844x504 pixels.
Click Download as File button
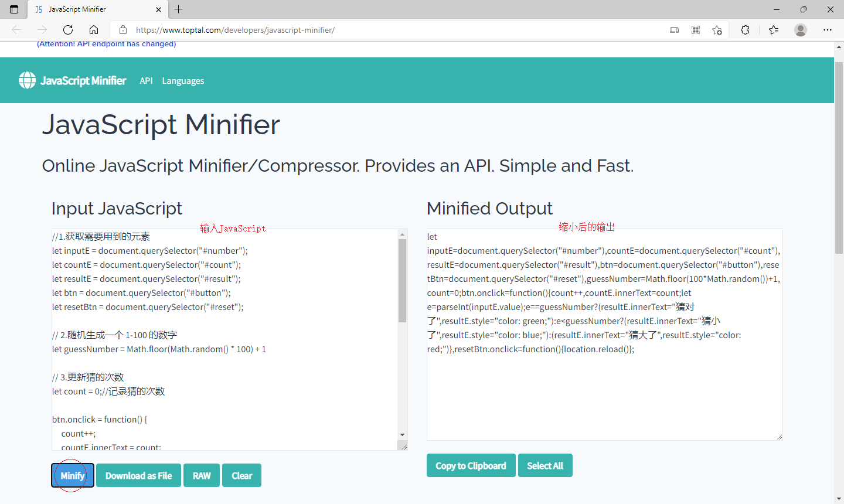[x=138, y=475]
